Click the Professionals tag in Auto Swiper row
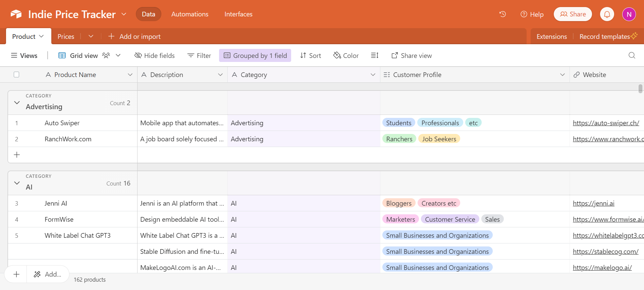The height and width of the screenshot is (290, 644). [440, 123]
